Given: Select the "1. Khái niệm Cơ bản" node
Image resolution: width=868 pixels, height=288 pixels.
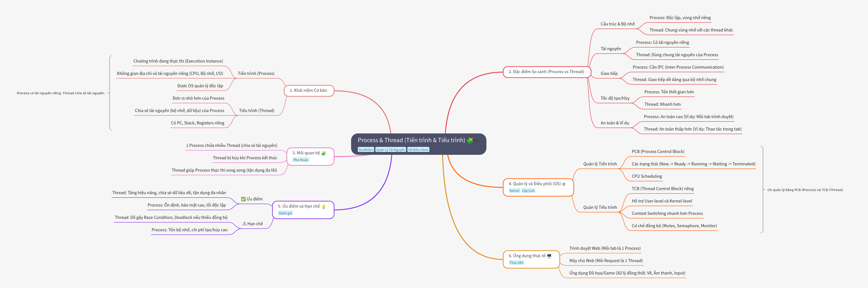Looking at the screenshot, I should (x=309, y=90).
